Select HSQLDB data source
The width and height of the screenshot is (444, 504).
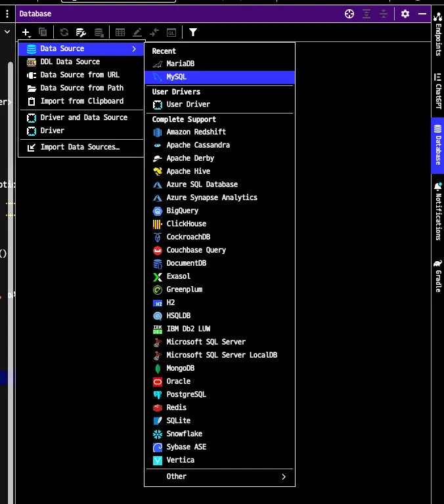point(219,316)
